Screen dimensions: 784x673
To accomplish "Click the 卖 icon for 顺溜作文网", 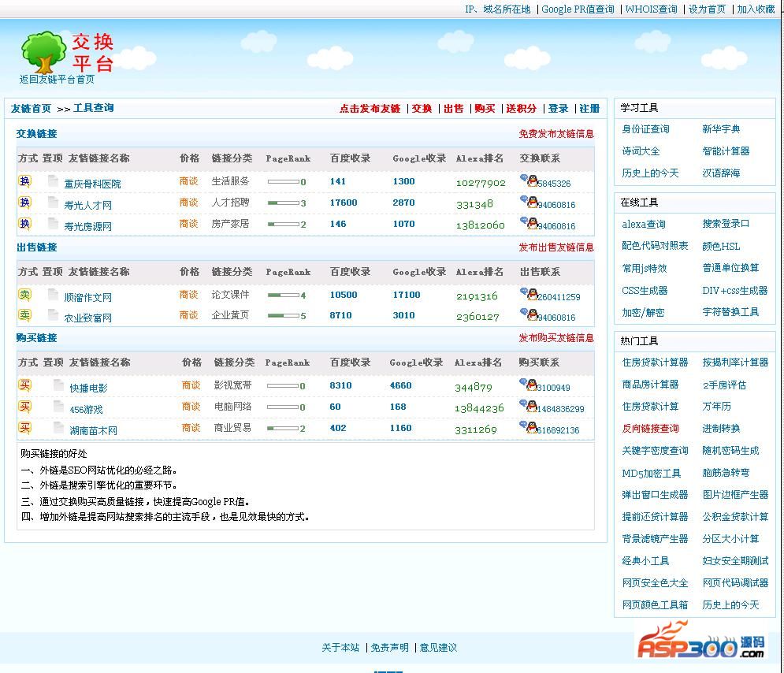I will [x=24, y=295].
